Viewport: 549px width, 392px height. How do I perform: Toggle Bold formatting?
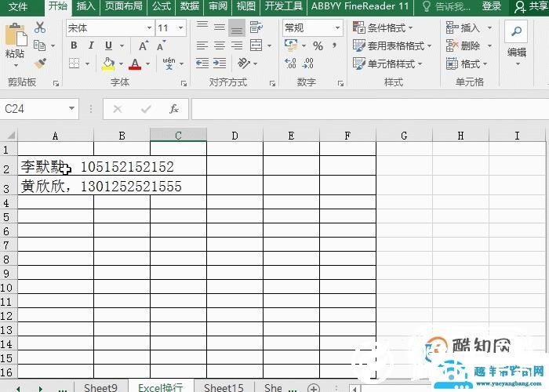(74, 45)
